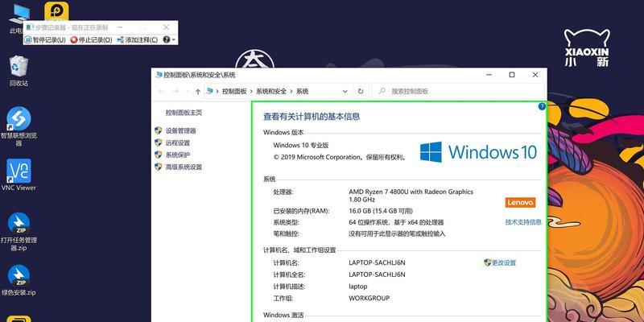Click the Windows 10 logo

pos(478,152)
